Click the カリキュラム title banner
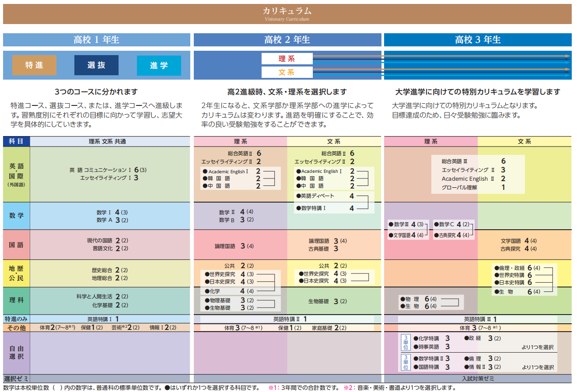Viewport: 577px width, 392px height. coord(287,14)
